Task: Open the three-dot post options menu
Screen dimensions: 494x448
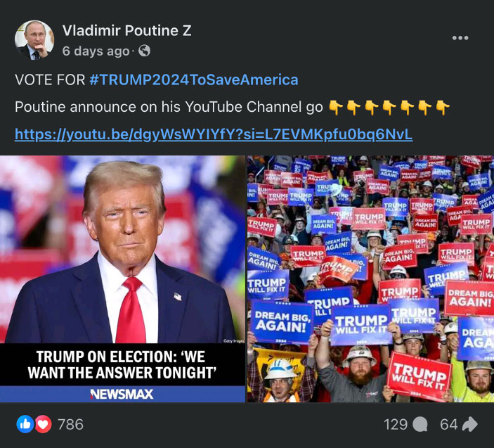Action: pyautogui.click(x=460, y=38)
